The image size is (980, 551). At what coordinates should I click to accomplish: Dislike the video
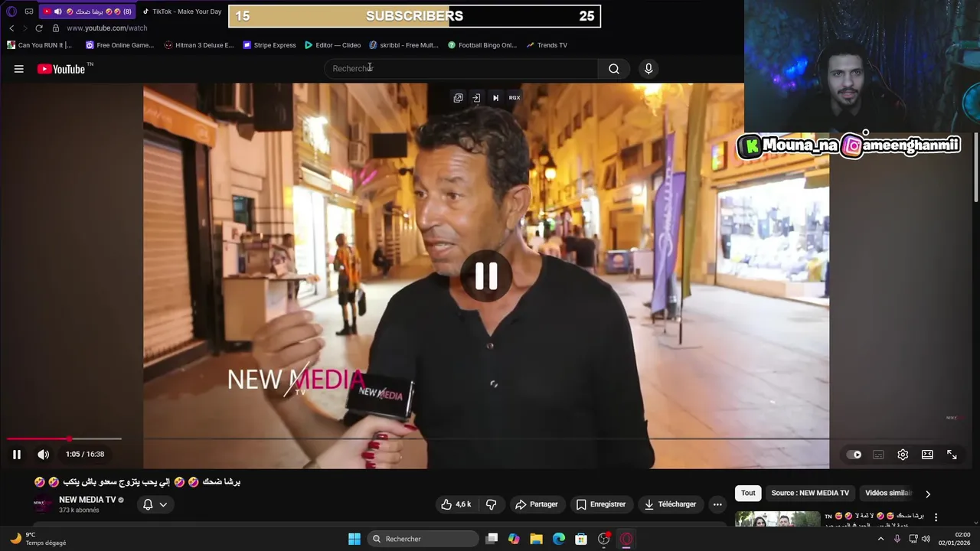pyautogui.click(x=492, y=504)
